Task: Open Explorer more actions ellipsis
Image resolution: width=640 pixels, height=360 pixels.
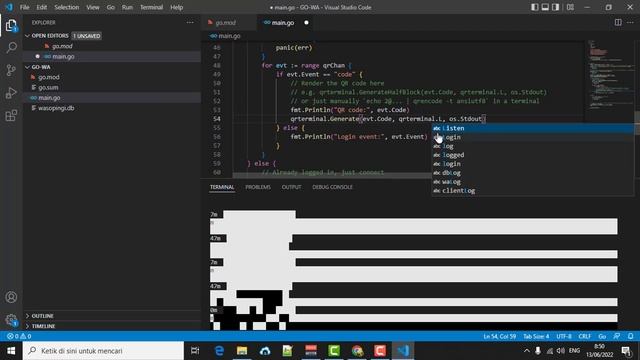Action: (190, 22)
